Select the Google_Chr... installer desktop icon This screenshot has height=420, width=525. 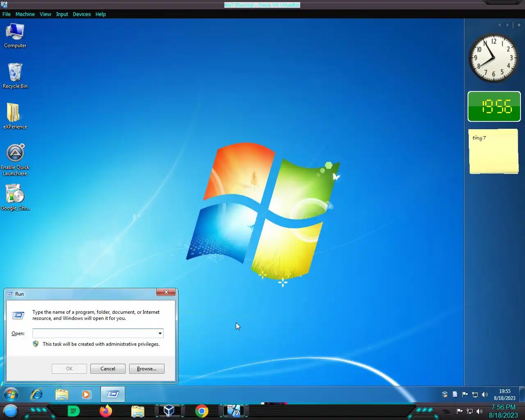click(15, 197)
